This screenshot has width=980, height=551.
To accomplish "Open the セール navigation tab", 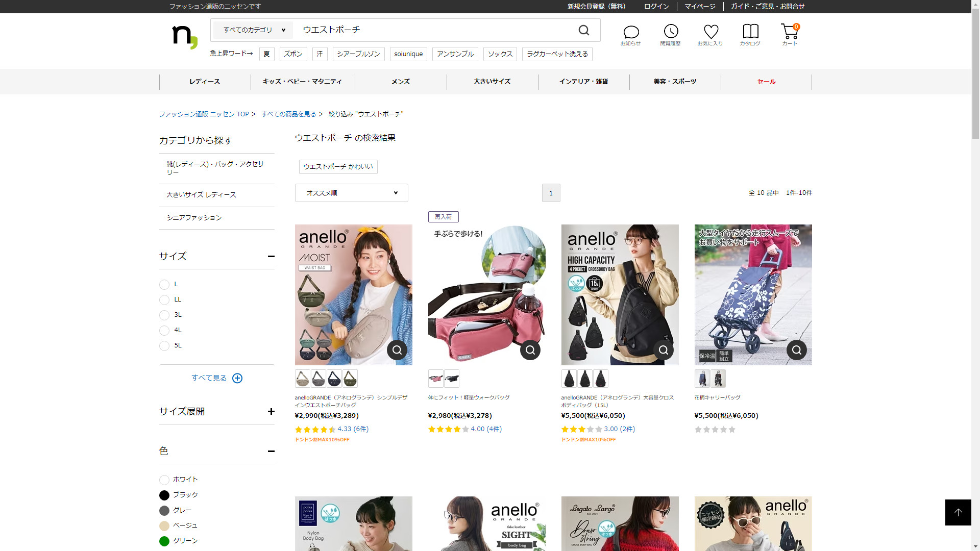I will [x=766, y=82].
